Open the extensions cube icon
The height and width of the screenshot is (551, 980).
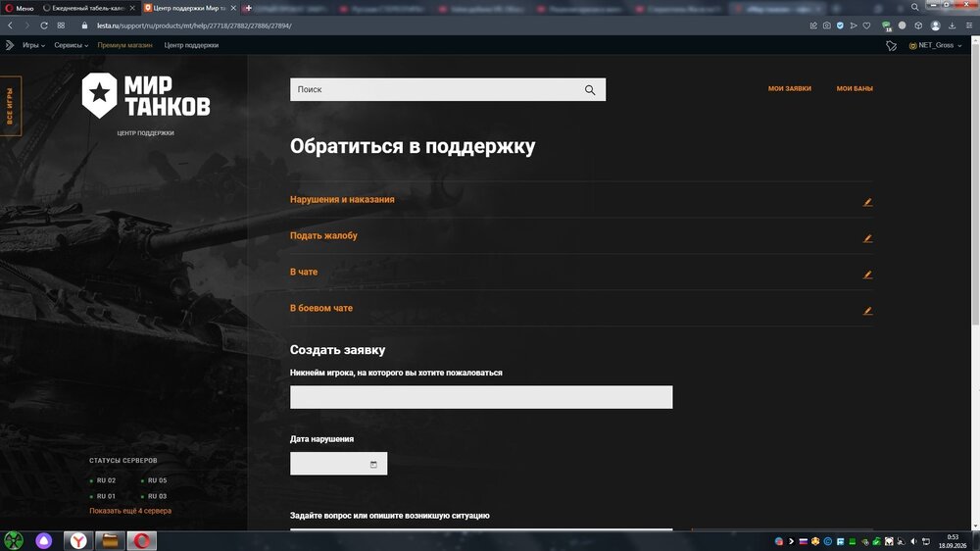click(x=918, y=25)
